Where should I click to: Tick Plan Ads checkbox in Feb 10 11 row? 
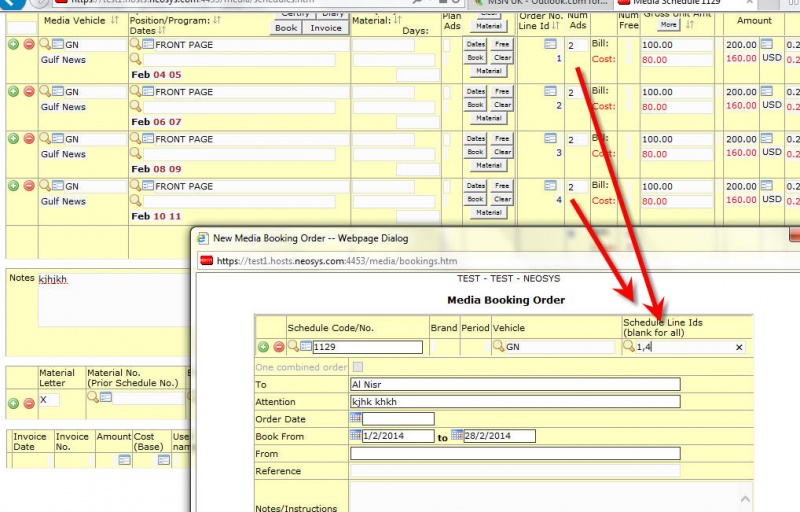(x=447, y=187)
